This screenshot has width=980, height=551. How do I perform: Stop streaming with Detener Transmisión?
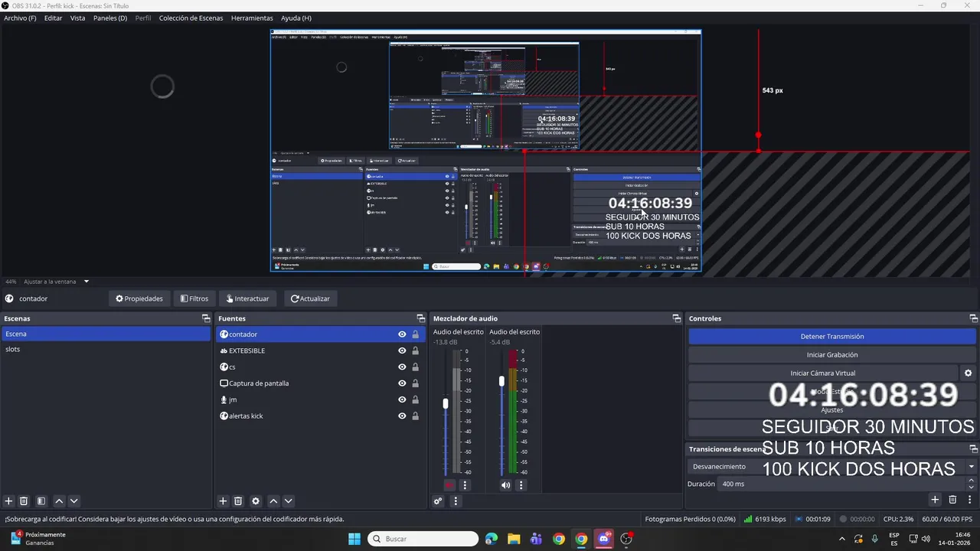click(x=832, y=337)
